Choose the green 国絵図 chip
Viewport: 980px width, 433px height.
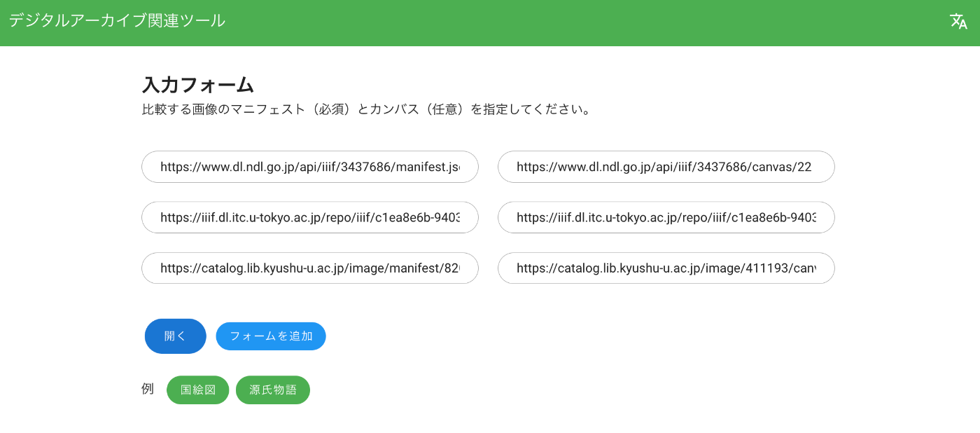tap(198, 390)
